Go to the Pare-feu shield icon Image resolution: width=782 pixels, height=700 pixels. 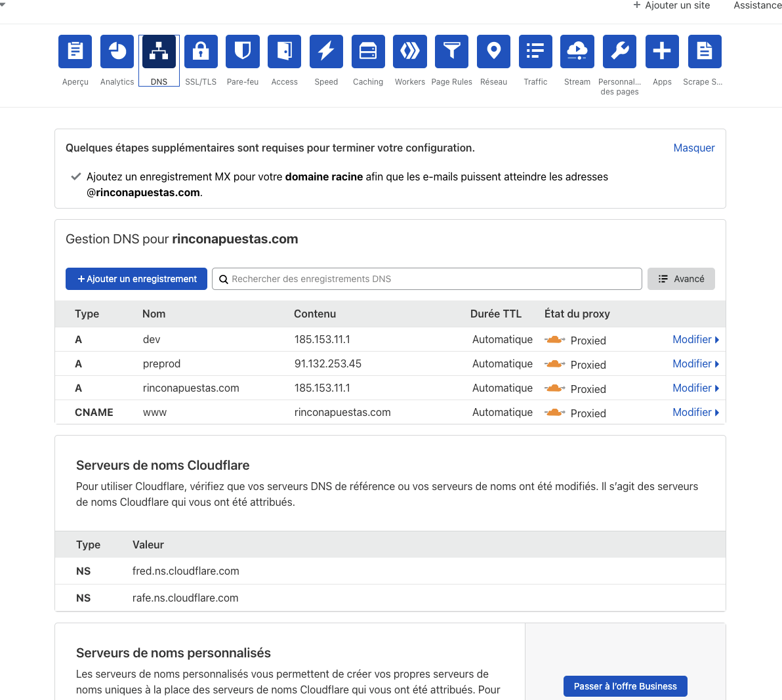(243, 52)
